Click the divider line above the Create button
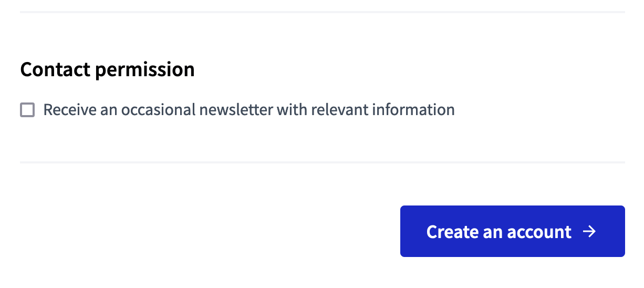Image resolution: width=644 pixels, height=288 pixels. click(322, 162)
